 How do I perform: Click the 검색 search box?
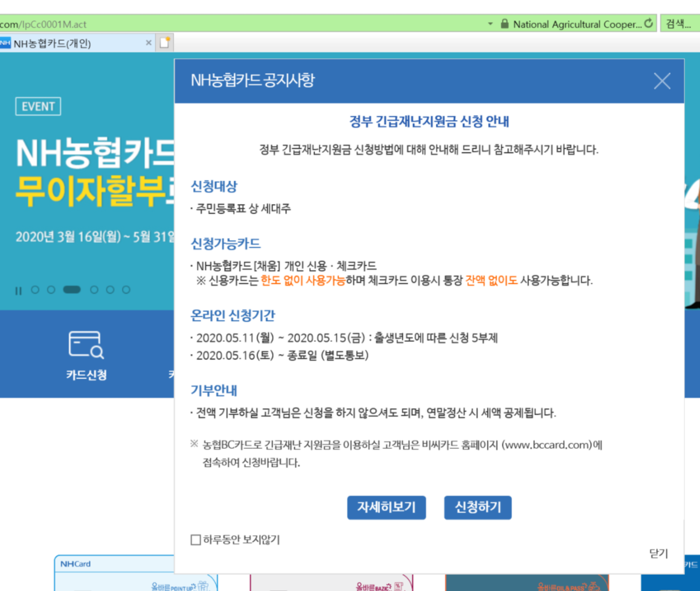pyautogui.click(x=680, y=23)
